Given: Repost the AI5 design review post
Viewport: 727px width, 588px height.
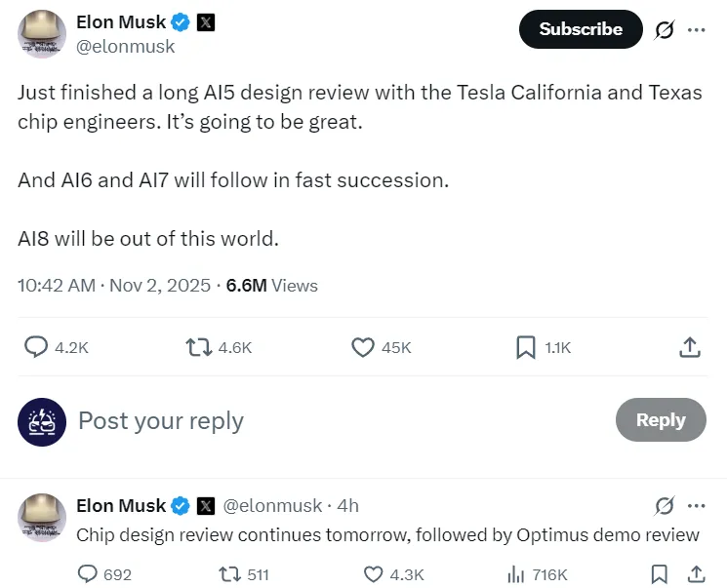Looking at the screenshot, I should [199, 346].
